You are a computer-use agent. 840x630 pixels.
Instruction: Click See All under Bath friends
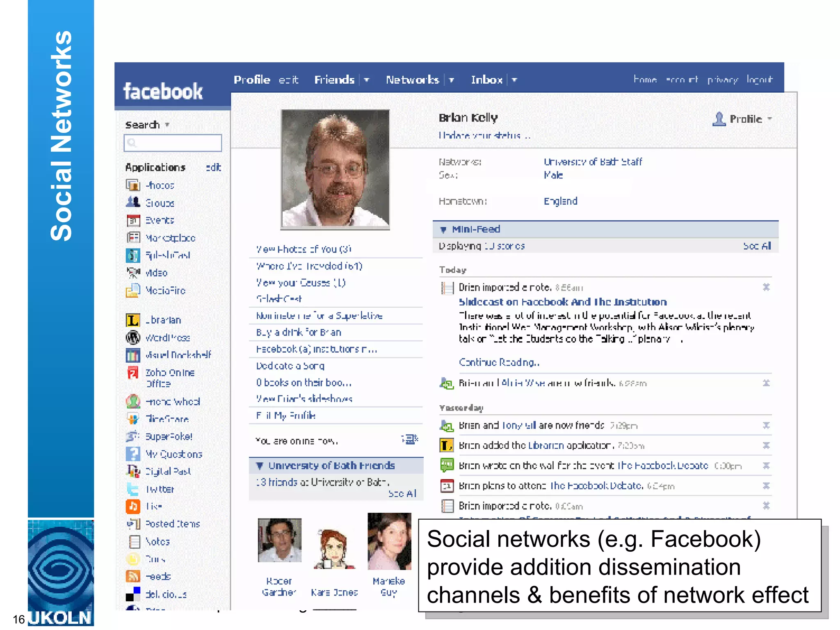click(x=402, y=493)
